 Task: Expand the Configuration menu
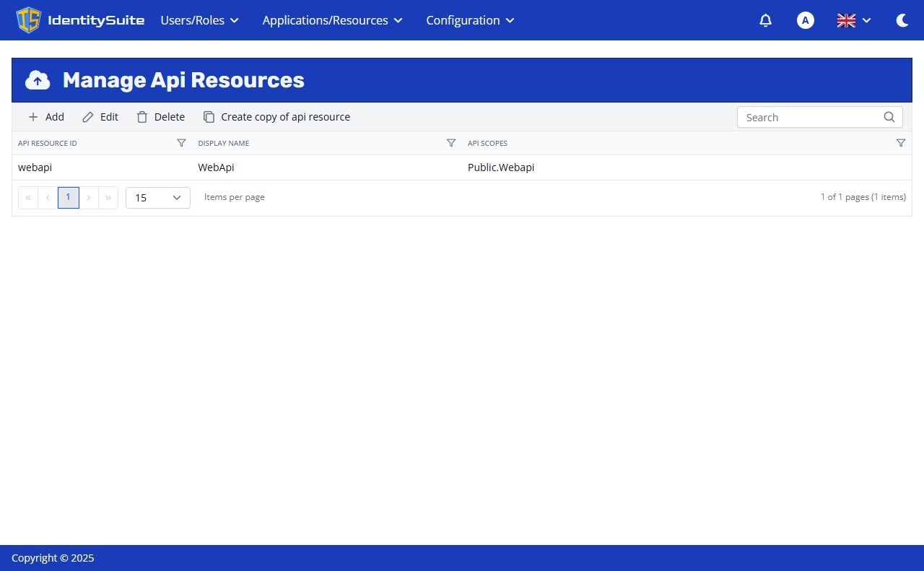coord(469,20)
